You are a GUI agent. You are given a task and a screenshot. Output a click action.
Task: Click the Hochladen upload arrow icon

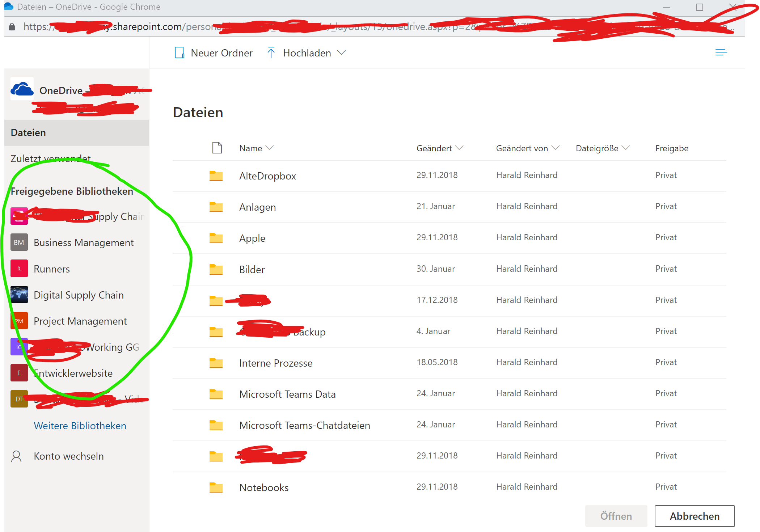point(271,53)
